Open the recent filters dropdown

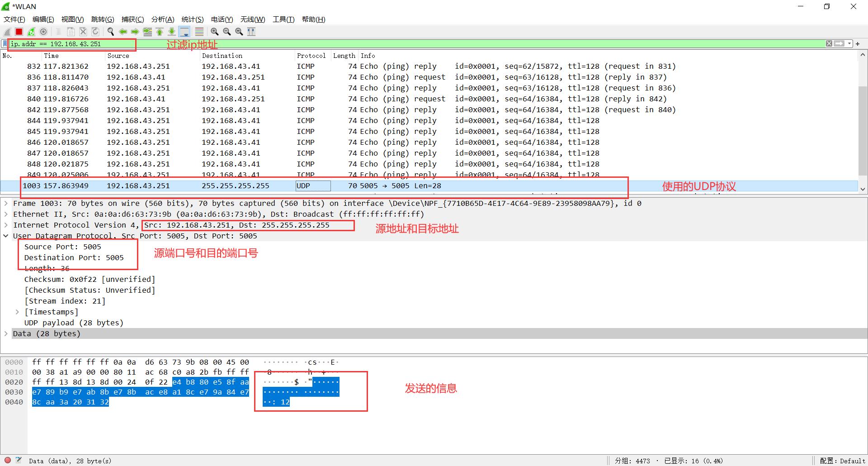[849, 44]
